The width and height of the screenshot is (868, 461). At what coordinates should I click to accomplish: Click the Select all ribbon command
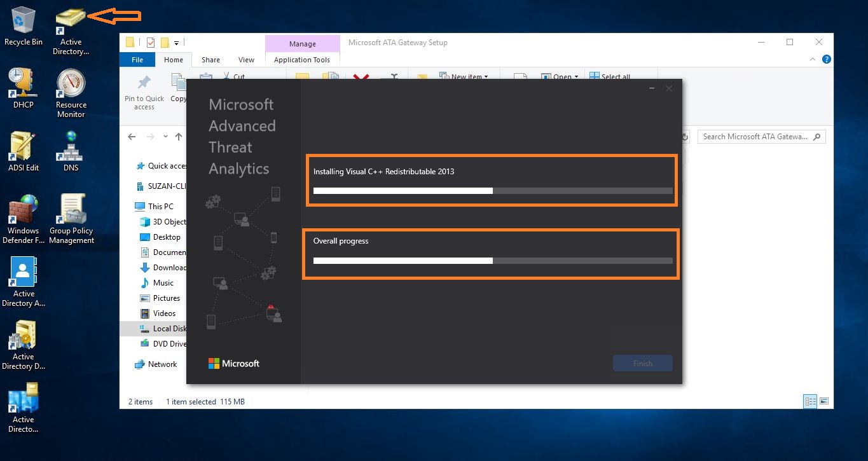coord(610,76)
